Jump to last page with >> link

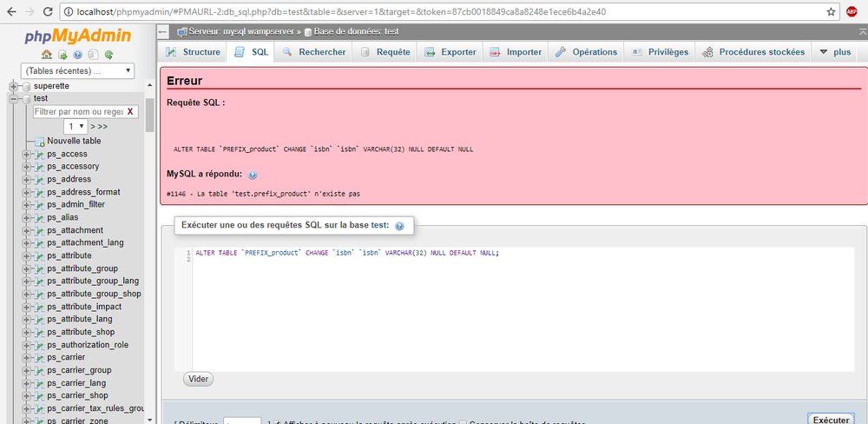[102, 127]
